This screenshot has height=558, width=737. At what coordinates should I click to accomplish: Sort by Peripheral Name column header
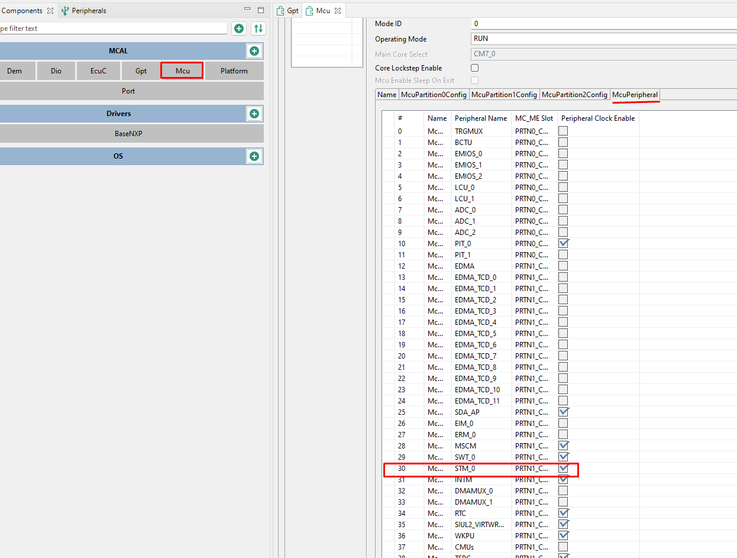[481, 118]
